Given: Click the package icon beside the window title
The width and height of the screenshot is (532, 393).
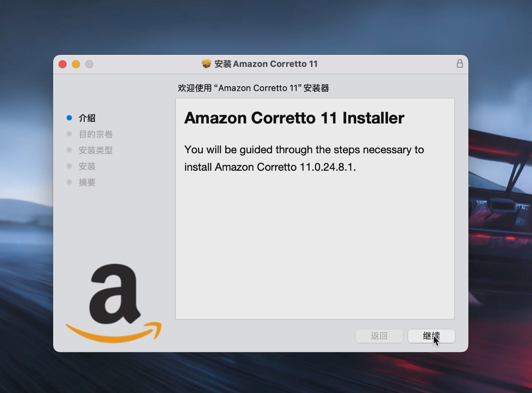Looking at the screenshot, I should (206, 64).
